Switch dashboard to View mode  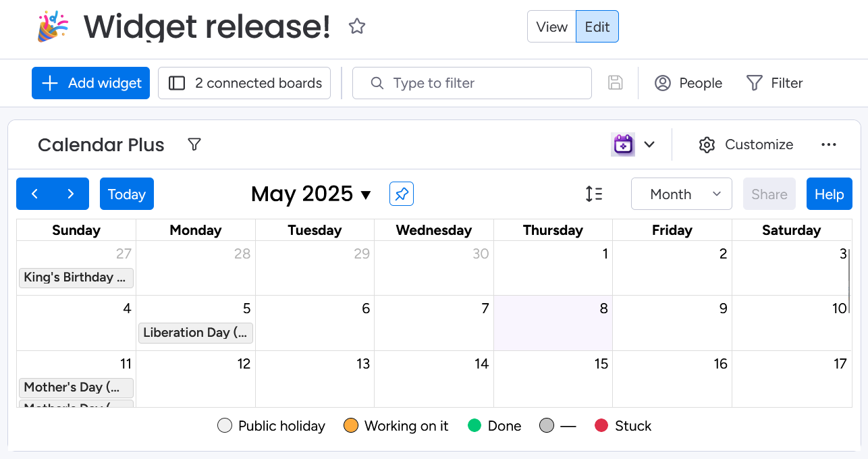coord(551,27)
